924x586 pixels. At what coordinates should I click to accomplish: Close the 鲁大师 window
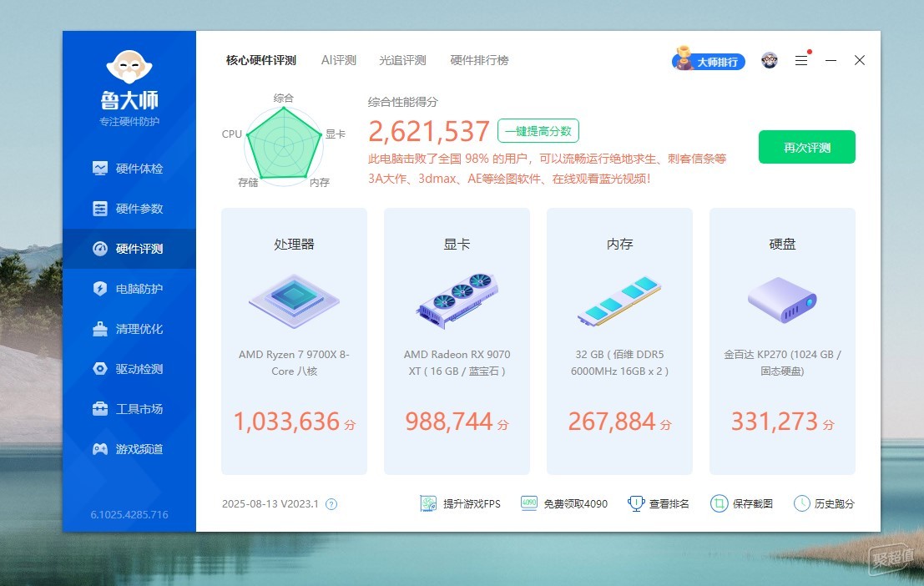point(860,60)
